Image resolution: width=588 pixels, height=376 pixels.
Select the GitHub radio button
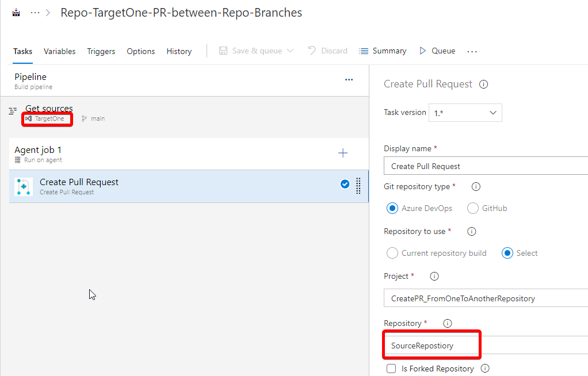(x=472, y=208)
